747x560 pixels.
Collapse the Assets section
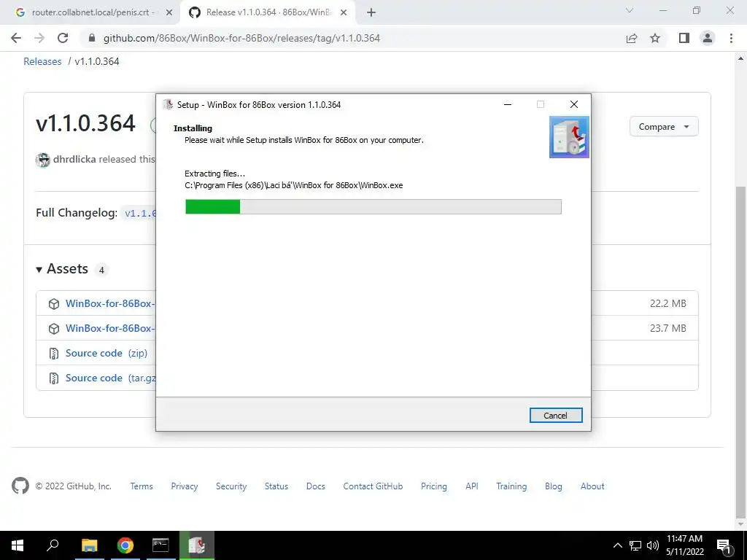(62, 269)
